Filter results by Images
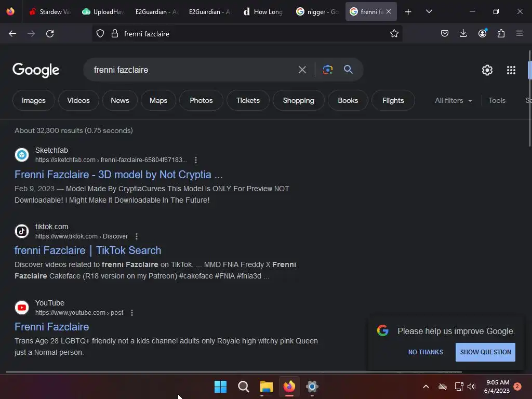Image resolution: width=532 pixels, height=399 pixels. tap(34, 100)
